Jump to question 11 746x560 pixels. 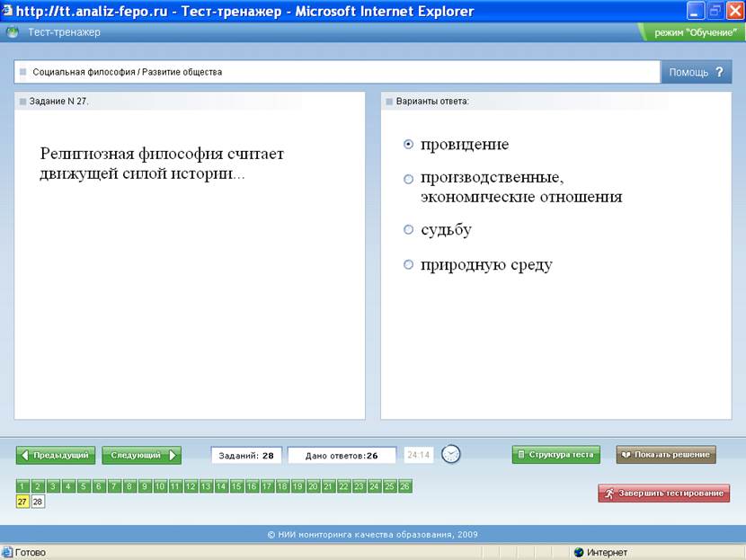point(175,486)
